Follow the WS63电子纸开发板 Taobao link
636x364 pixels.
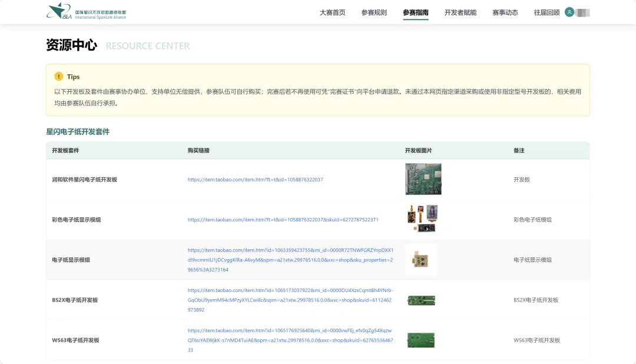tap(290, 340)
